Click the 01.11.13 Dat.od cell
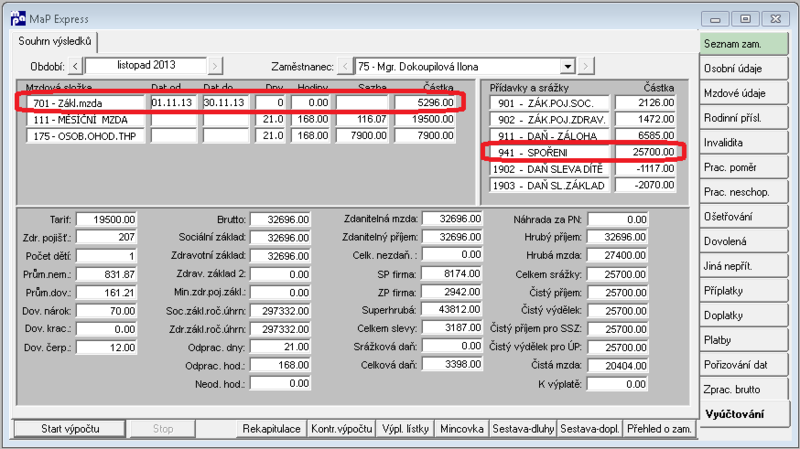 [x=173, y=103]
